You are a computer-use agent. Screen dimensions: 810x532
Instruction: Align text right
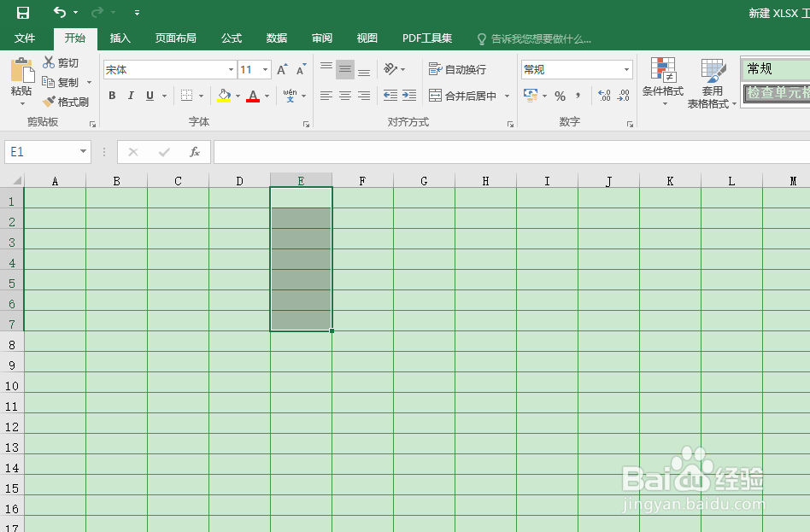(x=364, y=96)
